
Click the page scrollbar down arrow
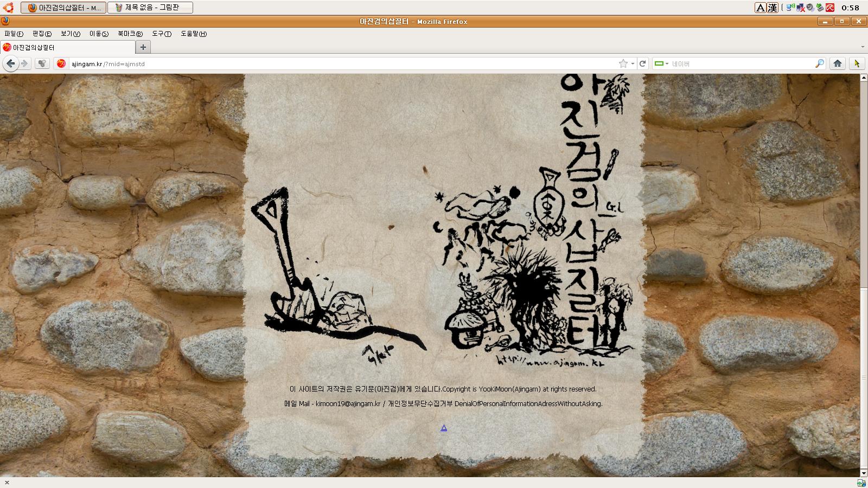pyautogui.click(x=864, y=473)
